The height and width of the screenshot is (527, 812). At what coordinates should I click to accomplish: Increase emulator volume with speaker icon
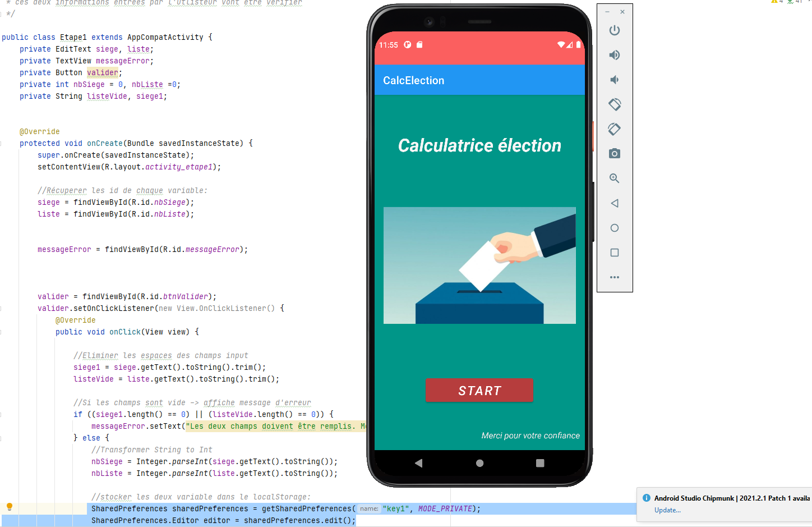point(615,55)
